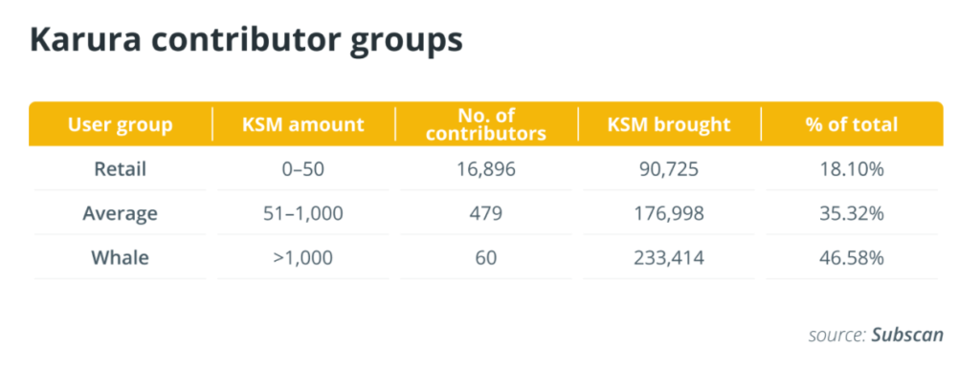
Task: Select the 16,896 contributors cell
Action: pos(486,169)
